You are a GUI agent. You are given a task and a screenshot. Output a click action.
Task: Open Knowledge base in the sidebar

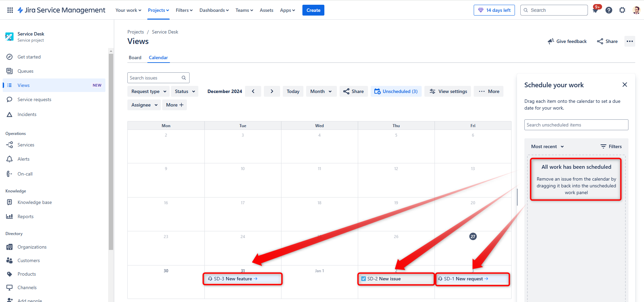pos(54,202)
